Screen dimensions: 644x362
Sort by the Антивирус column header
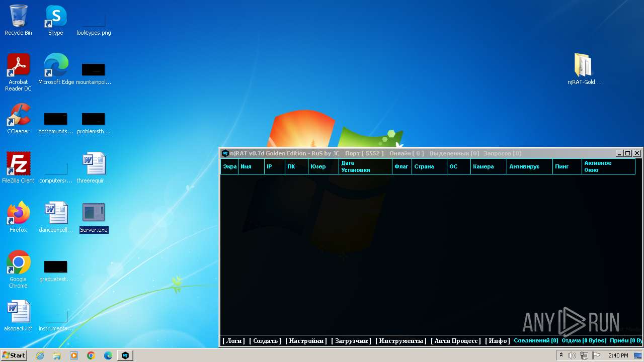click(530, 166)
